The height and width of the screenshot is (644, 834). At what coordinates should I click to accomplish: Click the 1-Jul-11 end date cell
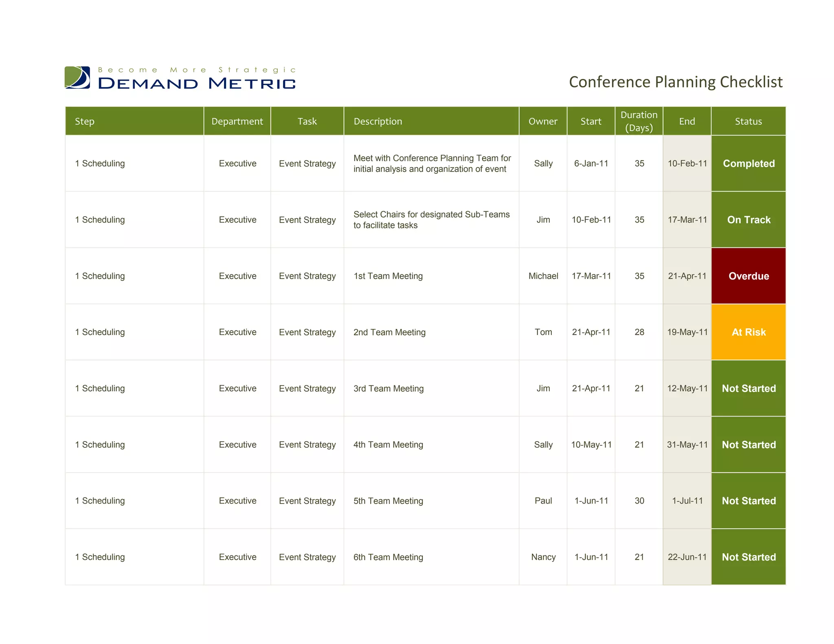[x=687, y=501]
